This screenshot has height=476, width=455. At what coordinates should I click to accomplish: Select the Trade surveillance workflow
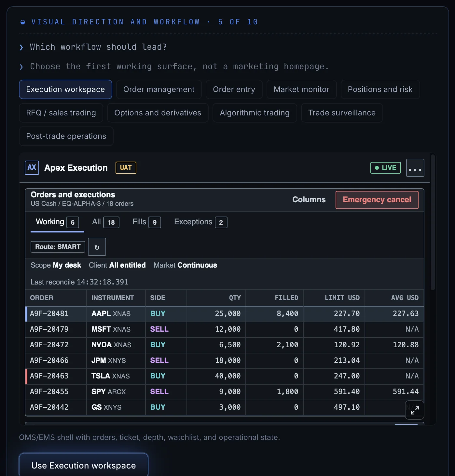click(x=342, y=113)
